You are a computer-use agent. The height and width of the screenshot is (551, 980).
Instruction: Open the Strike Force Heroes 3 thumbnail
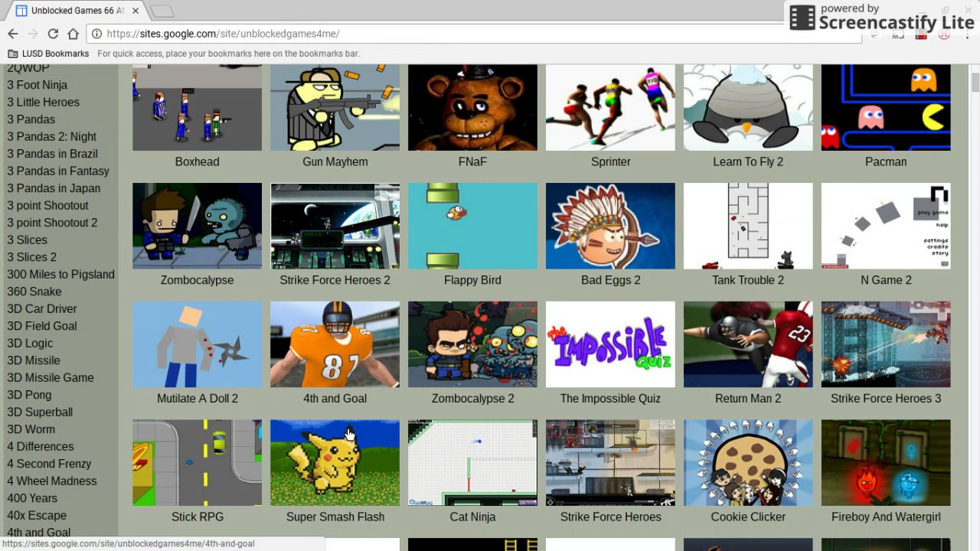(886, 344)
